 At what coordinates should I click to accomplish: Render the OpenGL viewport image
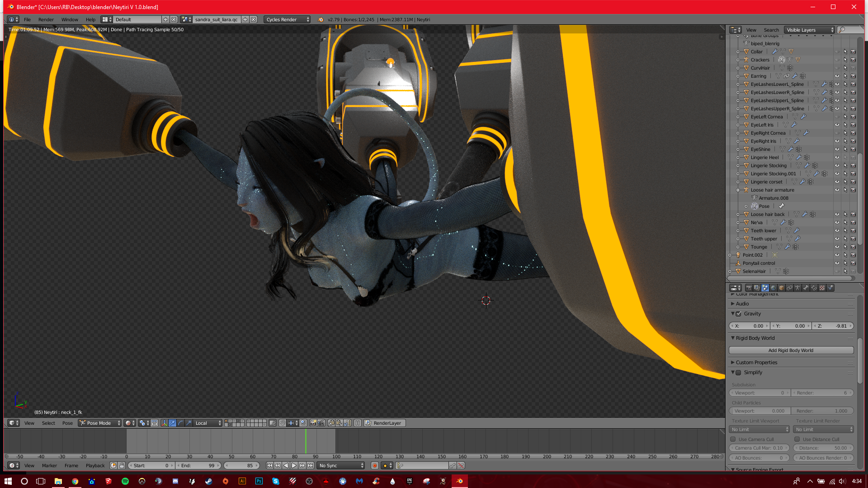313,423
